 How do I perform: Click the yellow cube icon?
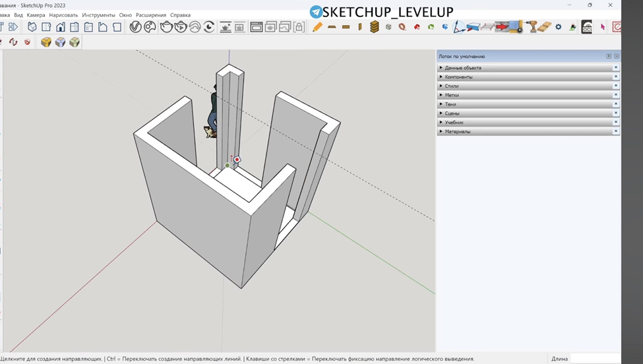(46, 42)
